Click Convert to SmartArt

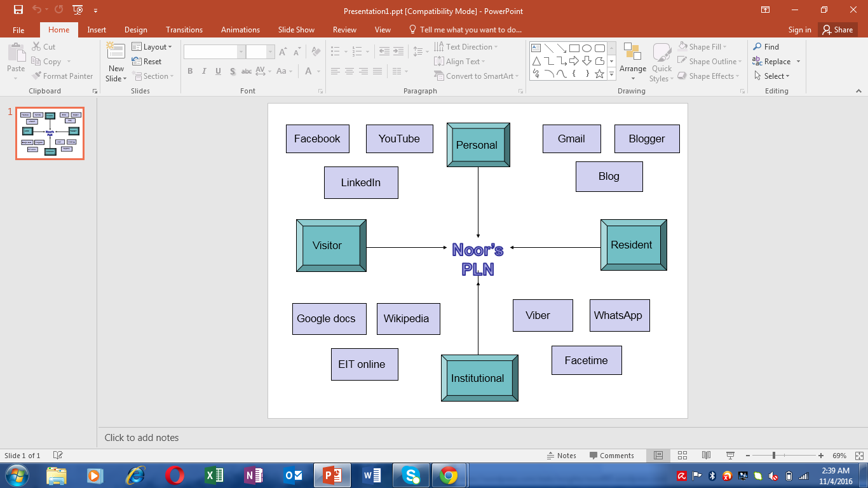pos(476,76)
